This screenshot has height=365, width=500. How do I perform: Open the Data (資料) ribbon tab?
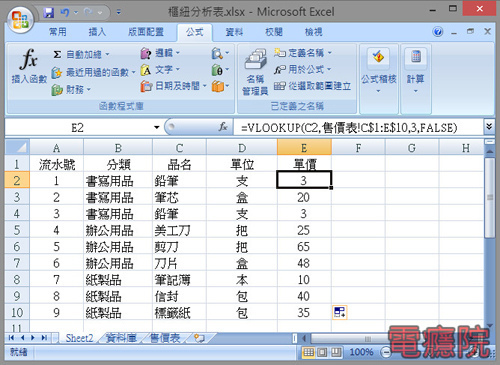[234, 32]
